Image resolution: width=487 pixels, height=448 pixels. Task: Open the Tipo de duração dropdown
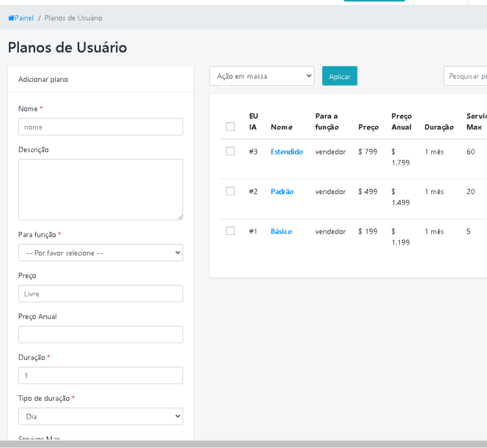pos(101,416)
